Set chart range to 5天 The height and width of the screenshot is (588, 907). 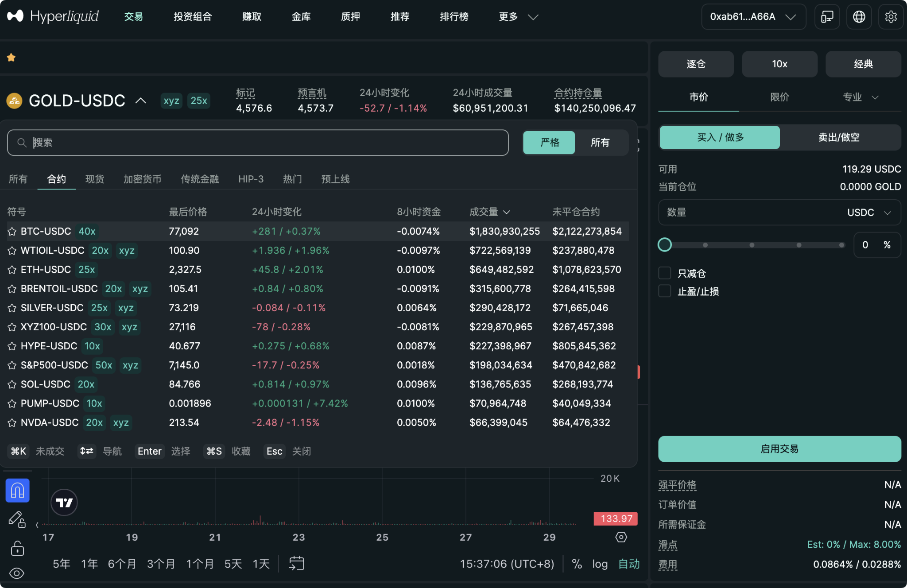click(233, 564)
